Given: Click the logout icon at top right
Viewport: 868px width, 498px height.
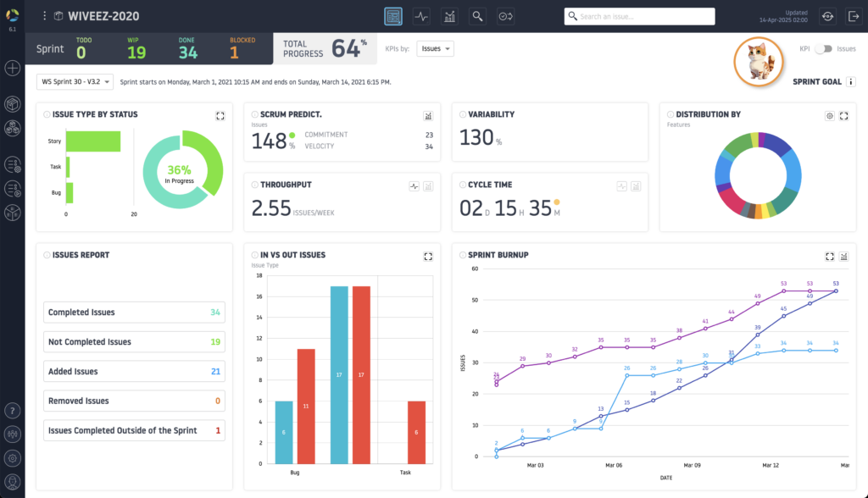Looking at the screenshot, I should 853,16.
